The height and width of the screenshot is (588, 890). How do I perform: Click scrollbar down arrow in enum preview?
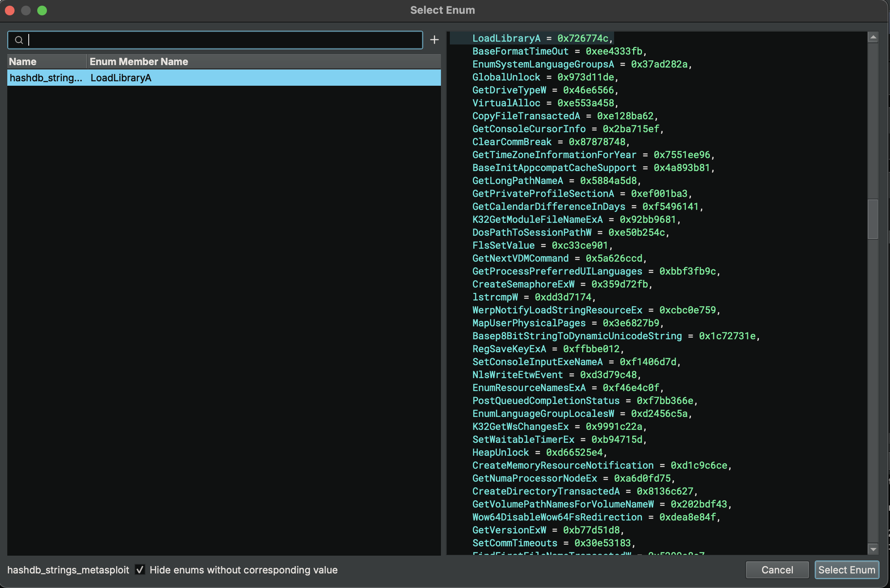[873, 549]
